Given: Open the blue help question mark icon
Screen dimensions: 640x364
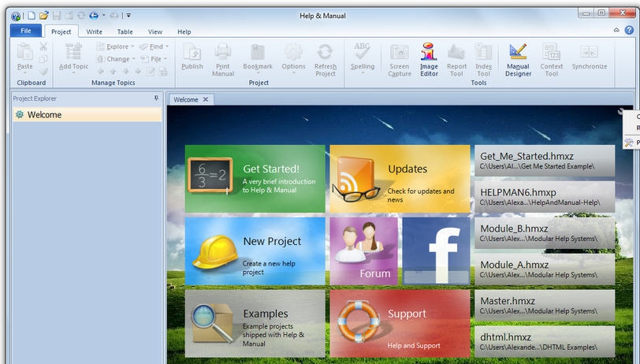Looking at the screenshot, I should tap(630, 30).
